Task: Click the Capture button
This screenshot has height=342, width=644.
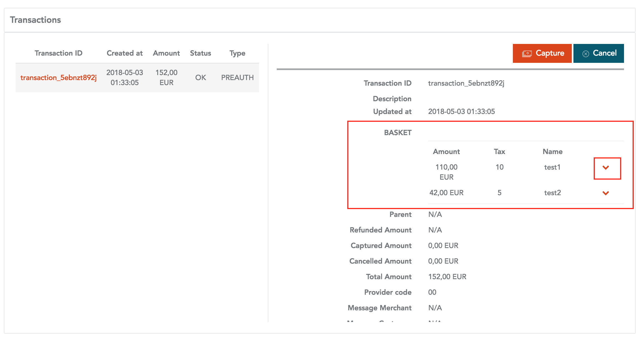Action: coord(542,53)
